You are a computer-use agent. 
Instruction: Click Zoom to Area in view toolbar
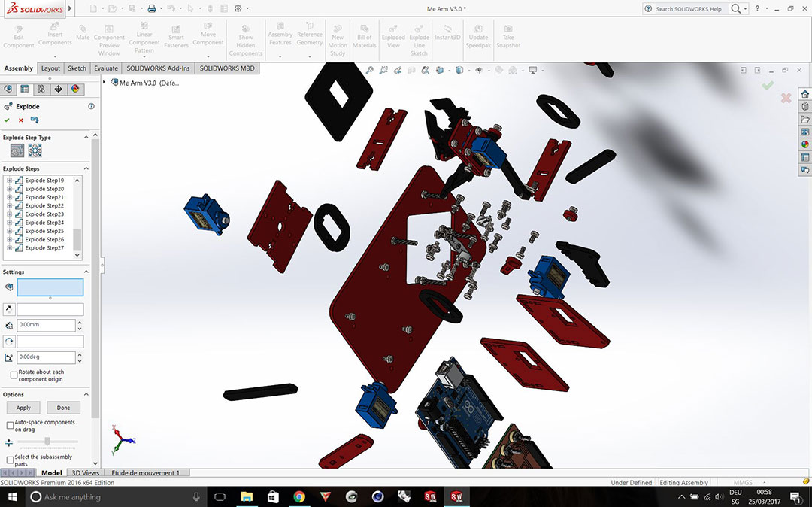(383, 71)
